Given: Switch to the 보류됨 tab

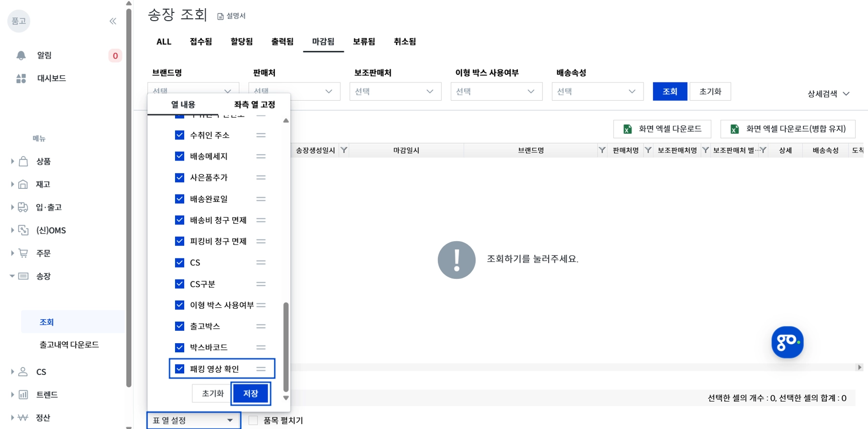Looking at the screenshot, I should (364, 42).
